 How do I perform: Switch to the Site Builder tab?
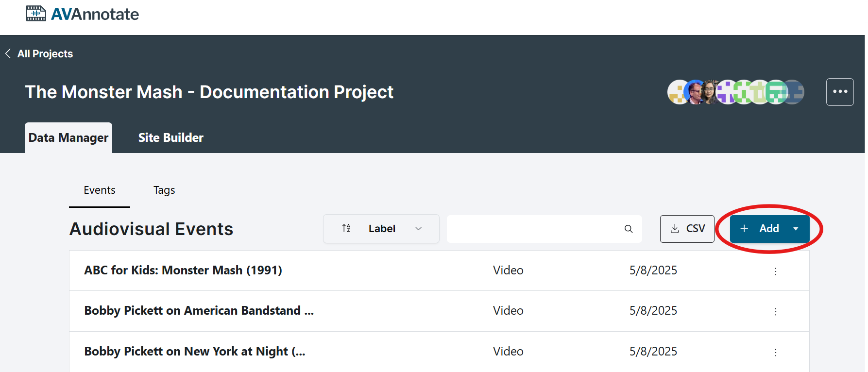[171, 138]
